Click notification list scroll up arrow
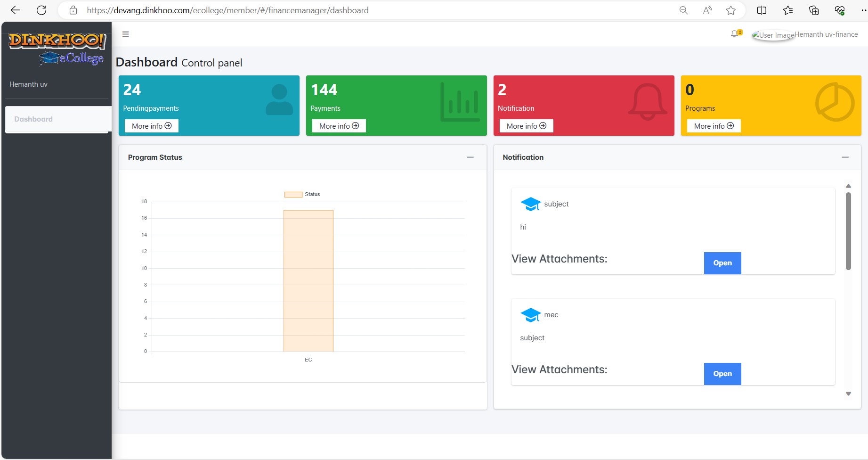The height and width of the screenshot is (460, 868). (x=848, y=186)
